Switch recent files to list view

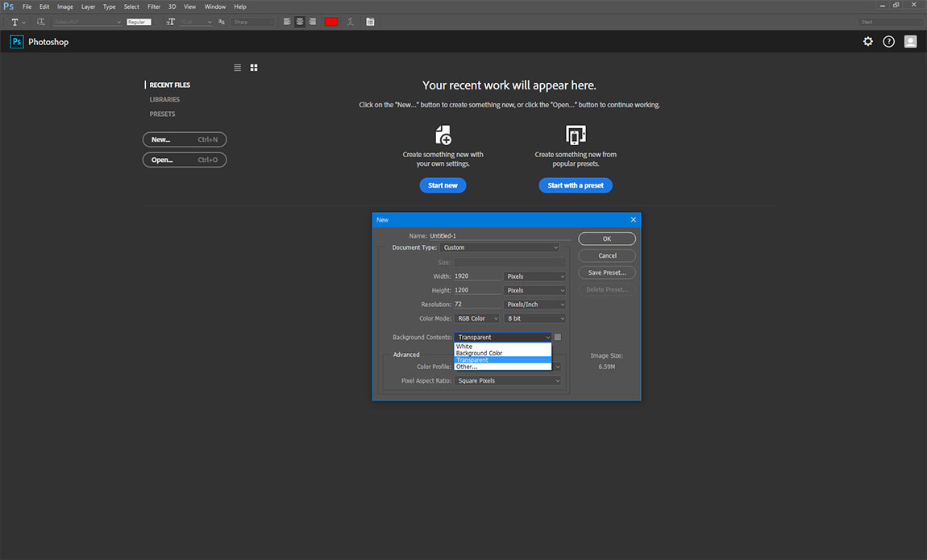[x=238, y=68]
